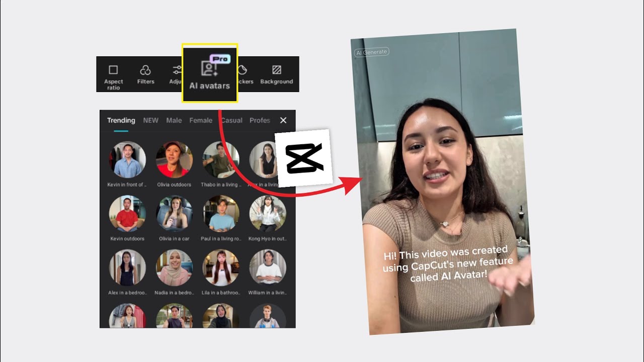
Task: Click the CapCut logo tile
Action: (304, 158)
